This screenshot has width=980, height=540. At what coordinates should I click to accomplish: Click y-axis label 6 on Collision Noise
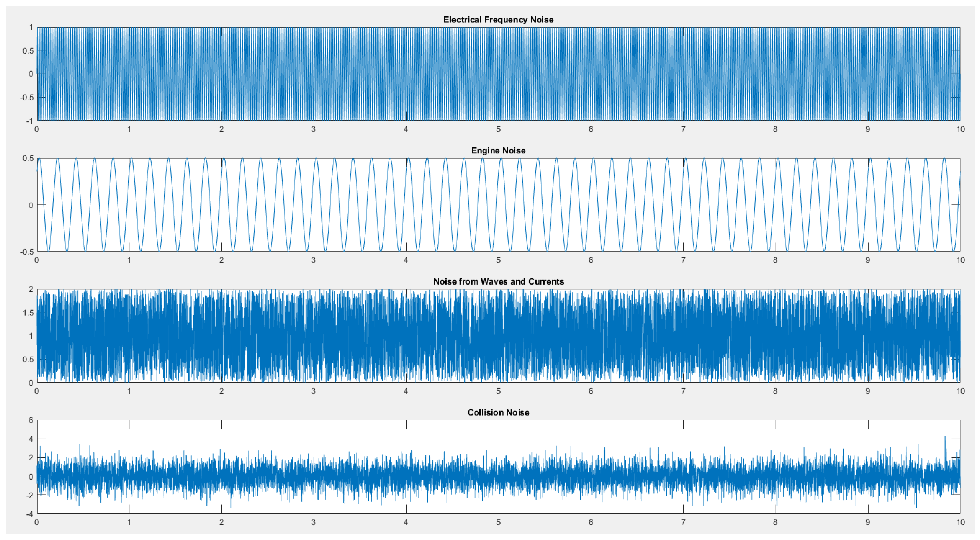click(x=31, y=420)
